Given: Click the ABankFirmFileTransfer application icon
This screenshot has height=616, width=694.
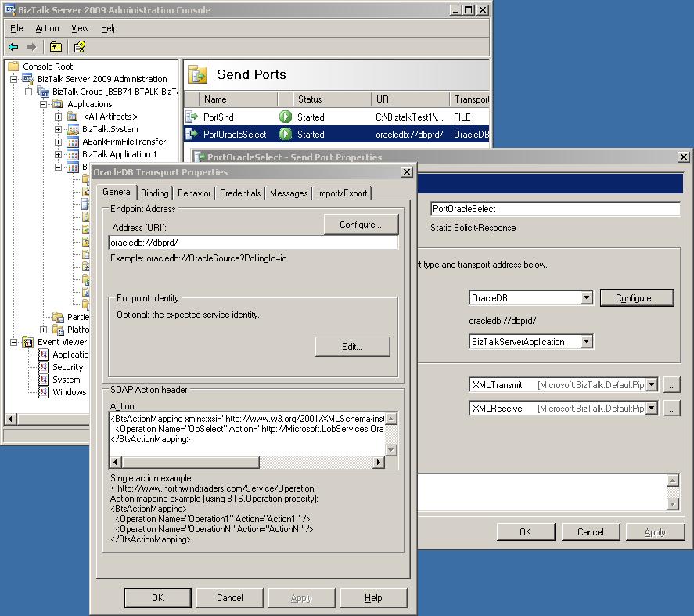Looking at the screenshot, I should click(x=73, y=142).
